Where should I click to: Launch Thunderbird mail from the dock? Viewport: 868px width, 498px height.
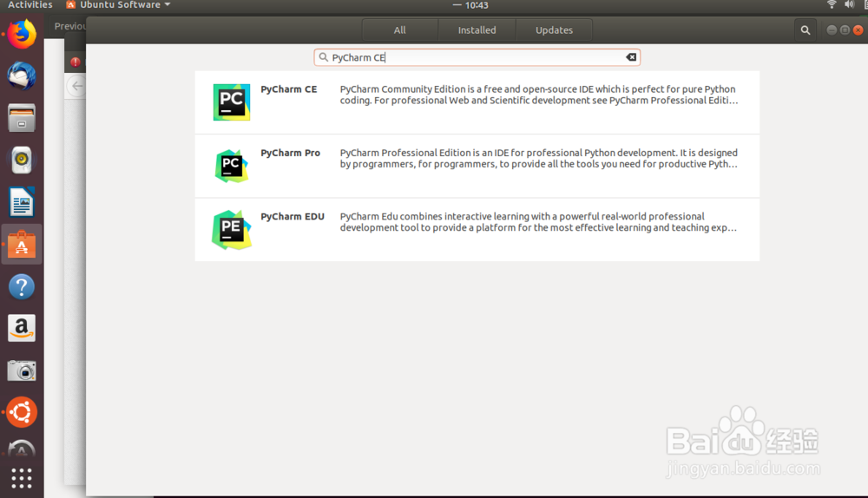[x=22, y=75]
